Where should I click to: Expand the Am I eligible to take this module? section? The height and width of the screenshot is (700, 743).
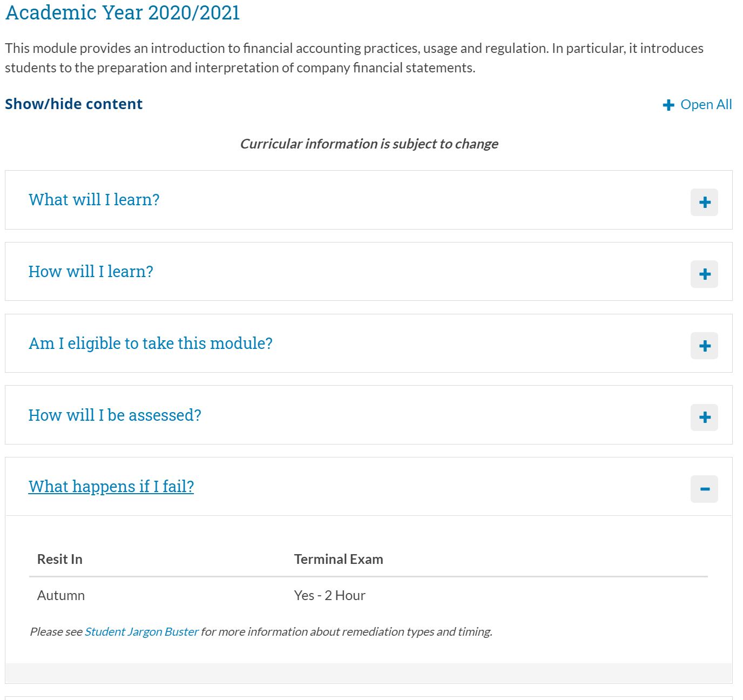[x=151, y=344]
